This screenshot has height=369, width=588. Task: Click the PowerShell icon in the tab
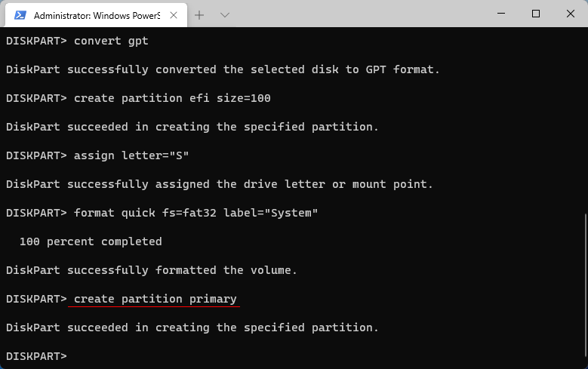[20, 14]
